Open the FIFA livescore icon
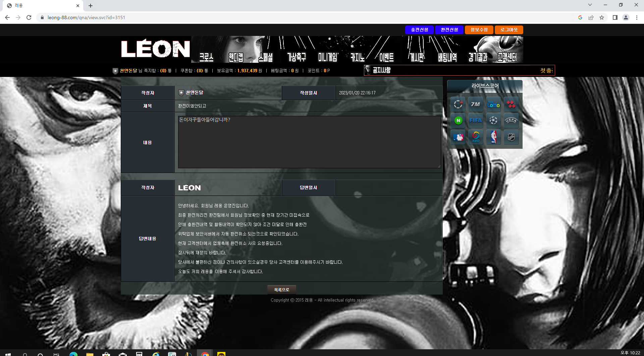644x356 pixels. pyautogui.click(x=476, y=120)
